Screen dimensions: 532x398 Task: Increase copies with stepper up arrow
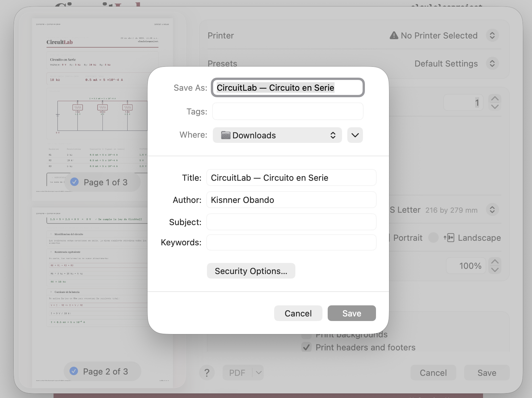tap(495, 99)
